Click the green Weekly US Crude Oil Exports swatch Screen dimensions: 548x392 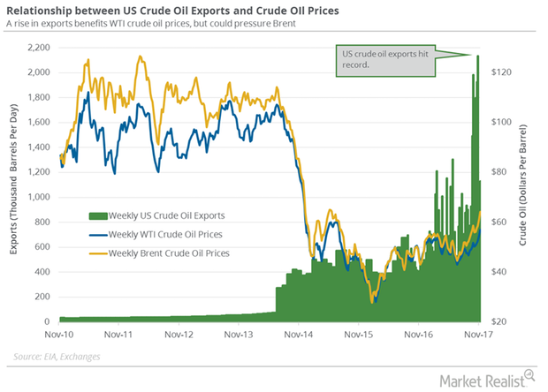[98, 216]
